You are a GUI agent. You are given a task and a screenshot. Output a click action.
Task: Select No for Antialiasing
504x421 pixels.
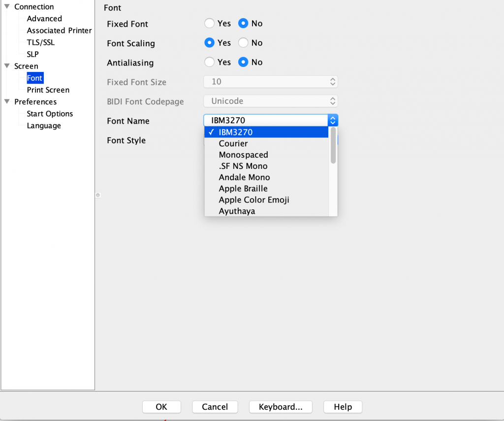click(243, 63)
